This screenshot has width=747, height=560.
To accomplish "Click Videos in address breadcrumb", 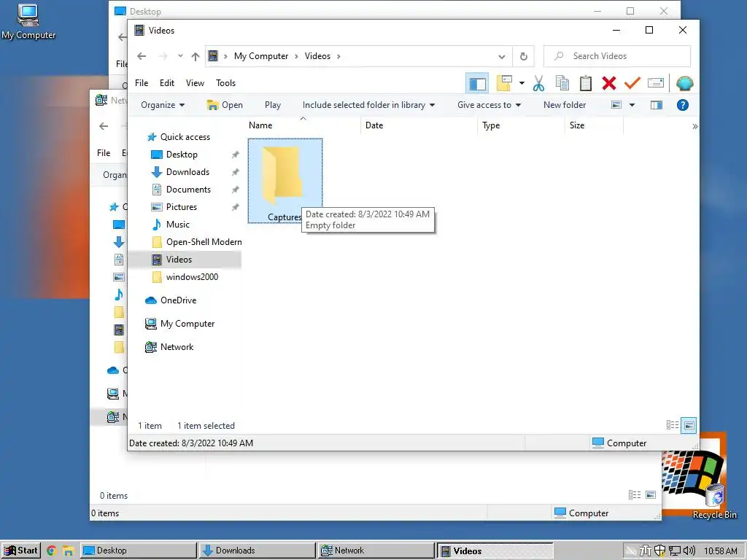I will coord(317,56).
